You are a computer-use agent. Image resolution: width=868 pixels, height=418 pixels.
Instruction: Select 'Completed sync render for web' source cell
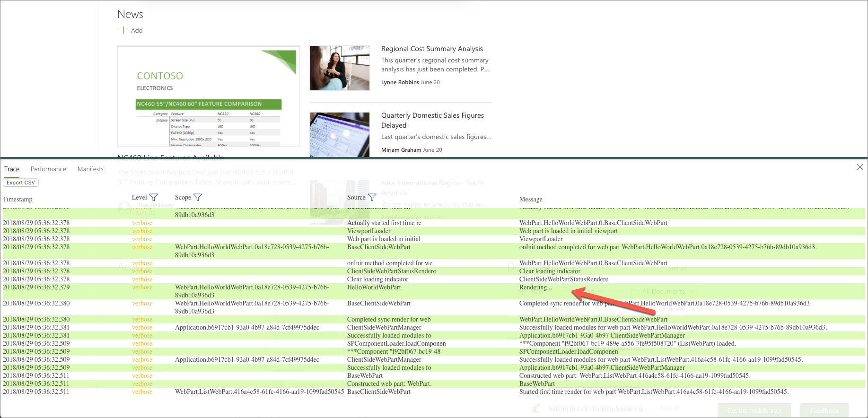[389, 320]
